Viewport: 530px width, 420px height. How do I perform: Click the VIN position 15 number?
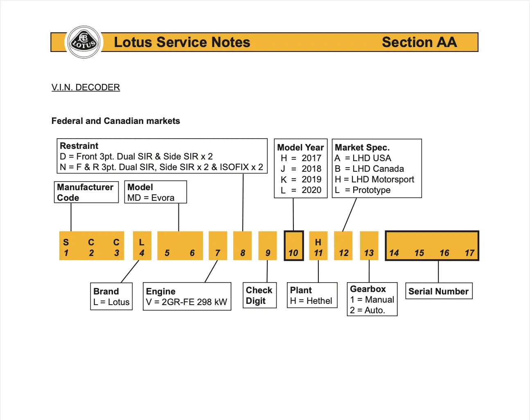pos(419,253)
